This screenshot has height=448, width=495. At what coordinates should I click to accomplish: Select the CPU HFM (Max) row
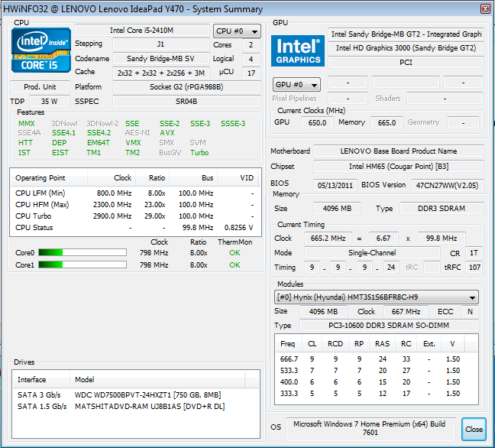click(134, 204)
